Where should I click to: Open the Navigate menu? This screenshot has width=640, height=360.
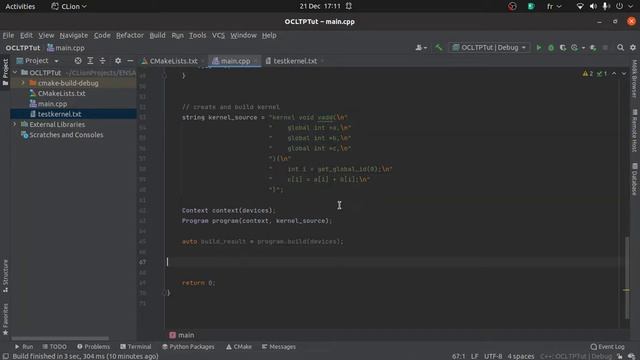point(73,36)
